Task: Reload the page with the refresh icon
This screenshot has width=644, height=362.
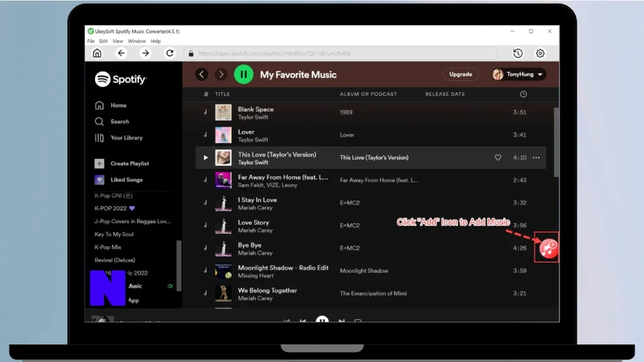Action: pyautogui.click(x=170, y=53)
